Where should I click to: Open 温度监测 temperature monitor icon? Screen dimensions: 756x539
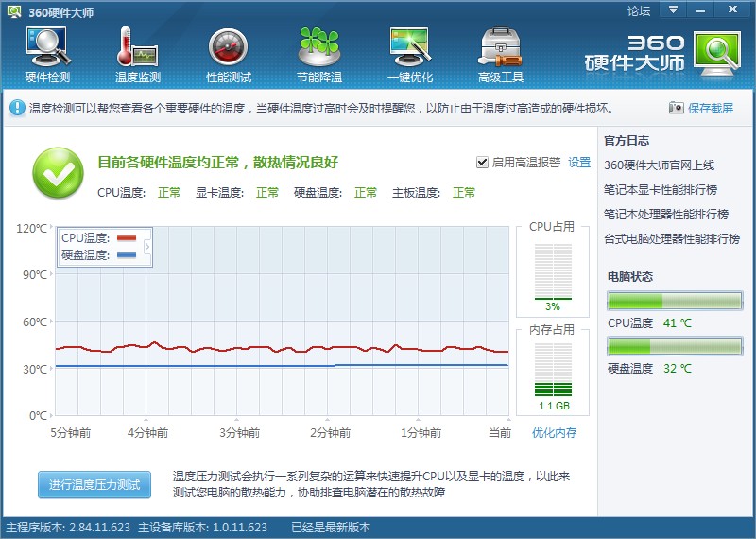click(137, 47)
